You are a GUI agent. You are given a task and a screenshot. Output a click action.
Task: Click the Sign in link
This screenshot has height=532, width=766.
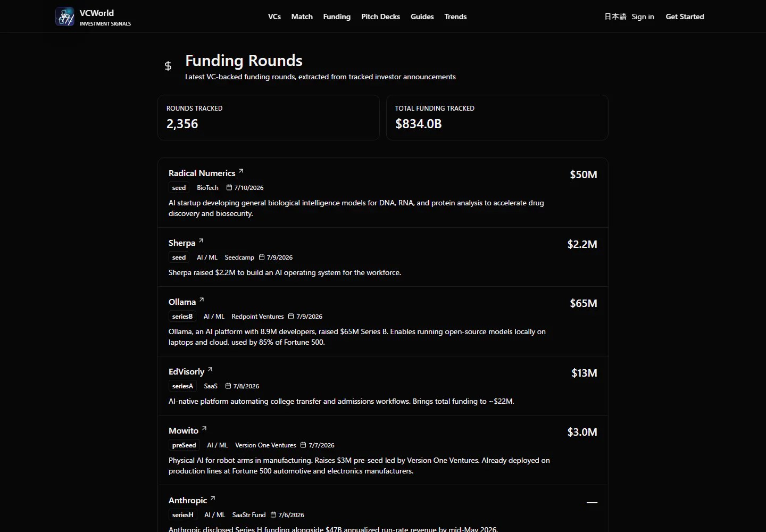coord(643,16)
